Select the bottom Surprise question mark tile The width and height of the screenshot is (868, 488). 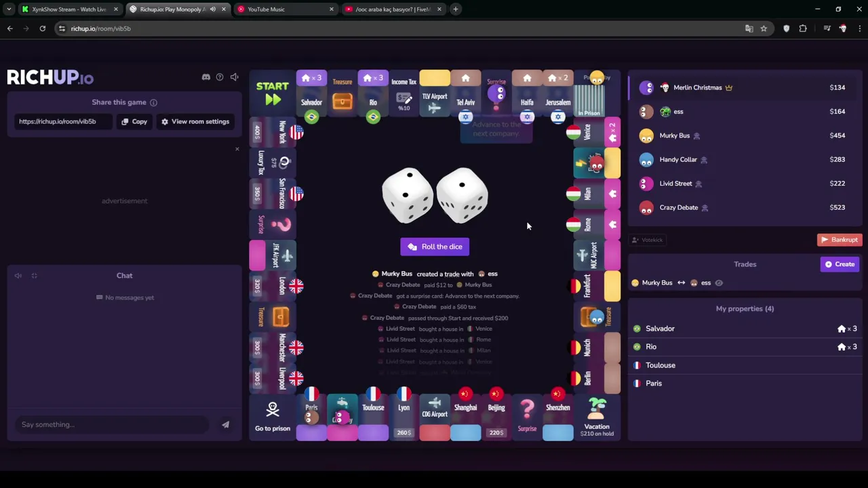coord(527,418)
